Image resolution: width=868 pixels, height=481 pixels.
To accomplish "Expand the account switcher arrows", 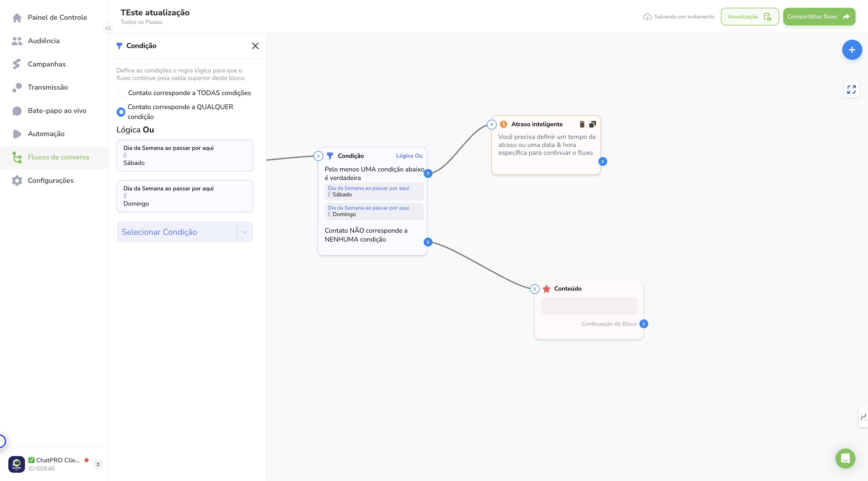I will click(98, 464).
